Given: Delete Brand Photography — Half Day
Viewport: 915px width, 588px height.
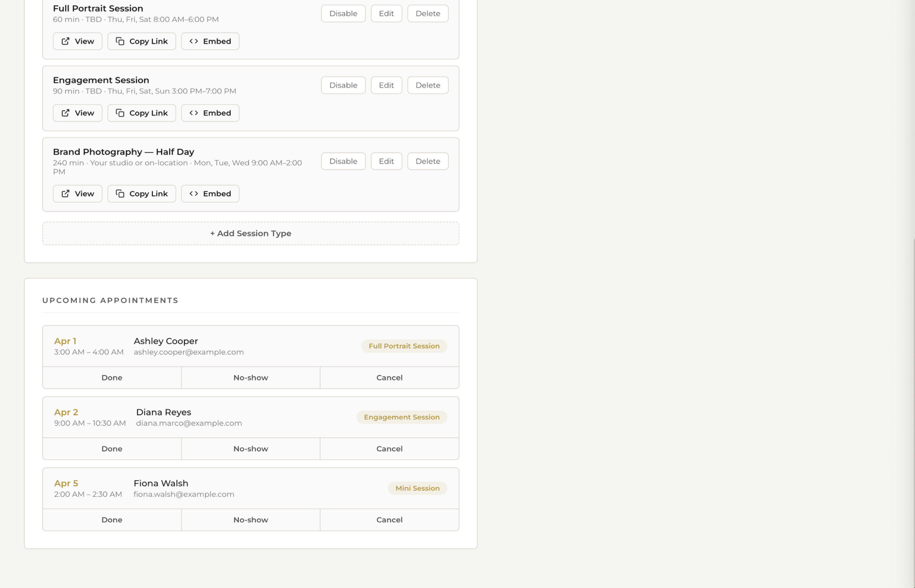Looking at the screenshot, I should [427, 161].
